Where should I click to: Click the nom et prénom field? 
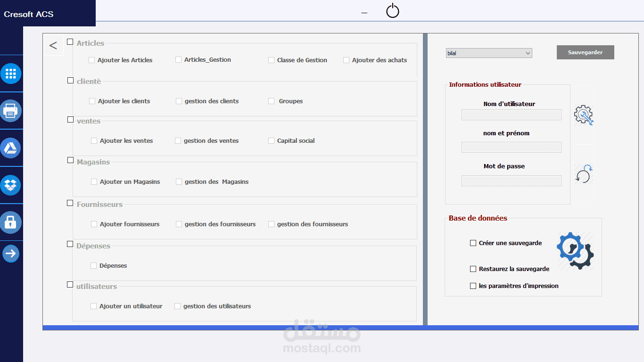tap(512, 148)
